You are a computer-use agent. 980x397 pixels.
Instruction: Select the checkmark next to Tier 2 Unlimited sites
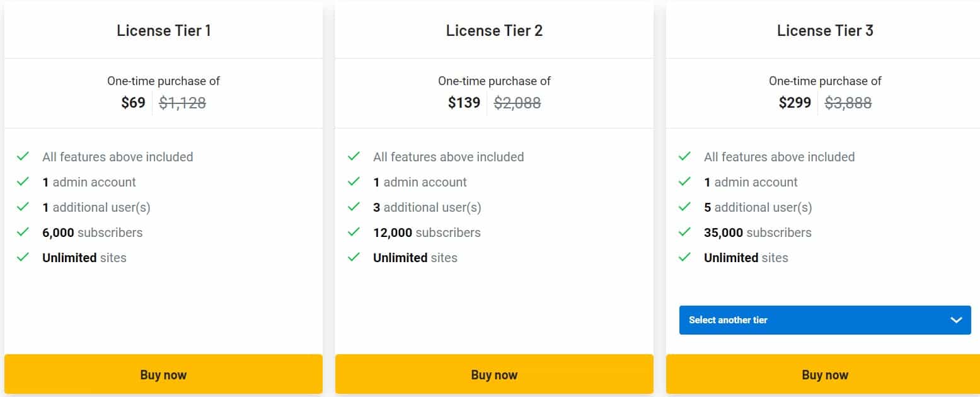[354, 258]
